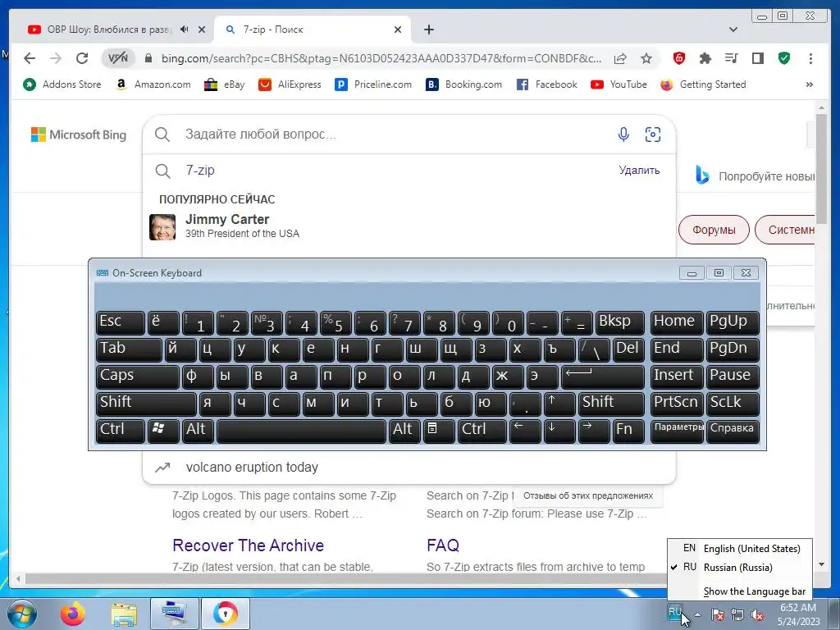
Task: Toggle left Alt key on keyboard
Action: pos(198,430)
